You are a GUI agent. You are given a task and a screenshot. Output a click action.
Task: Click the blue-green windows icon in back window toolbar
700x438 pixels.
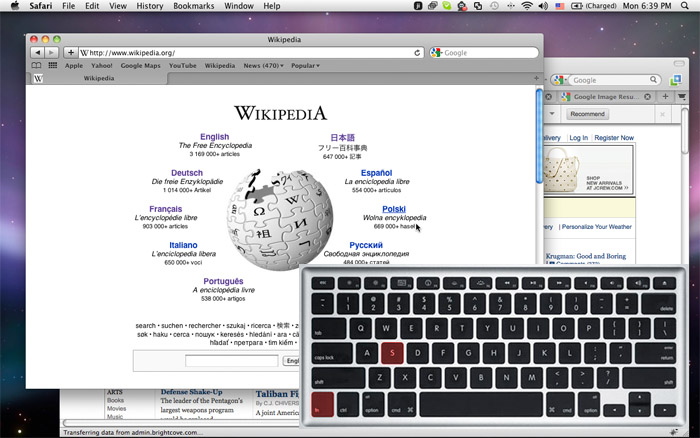676,80
